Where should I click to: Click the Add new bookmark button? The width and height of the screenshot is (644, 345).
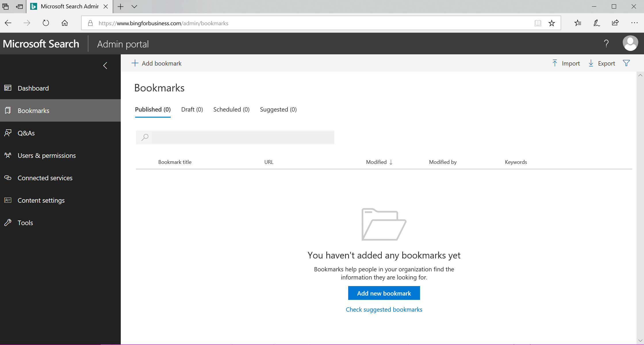coord(384,293)
